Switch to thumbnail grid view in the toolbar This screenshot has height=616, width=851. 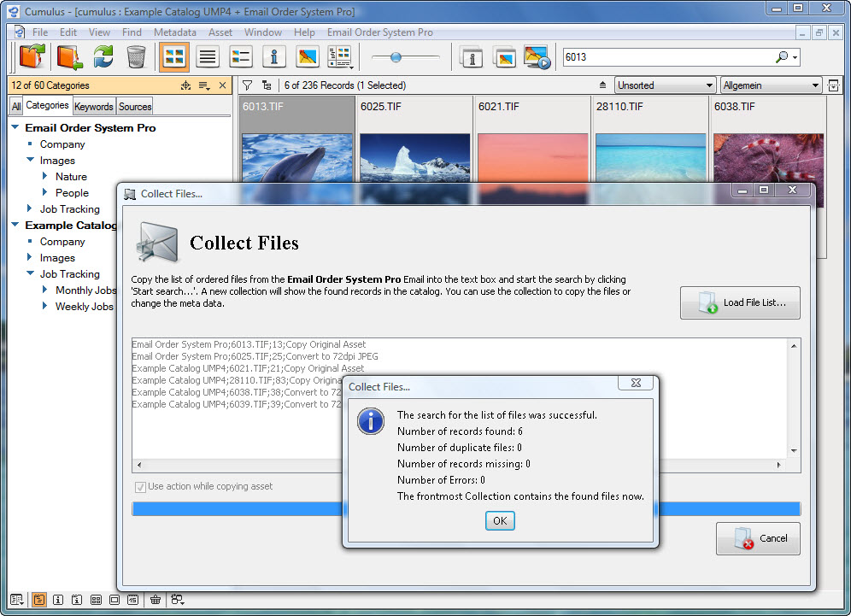coord(174,57)
